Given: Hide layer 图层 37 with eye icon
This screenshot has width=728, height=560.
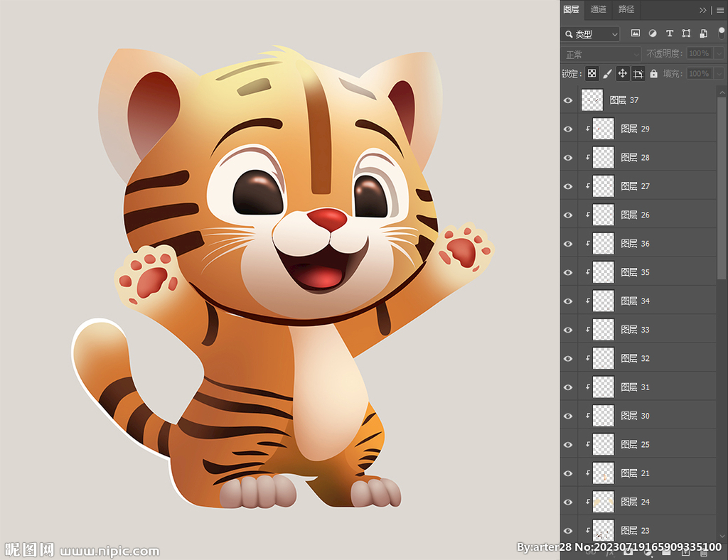Looking at the screenshot, I should [x=568, y=101].
